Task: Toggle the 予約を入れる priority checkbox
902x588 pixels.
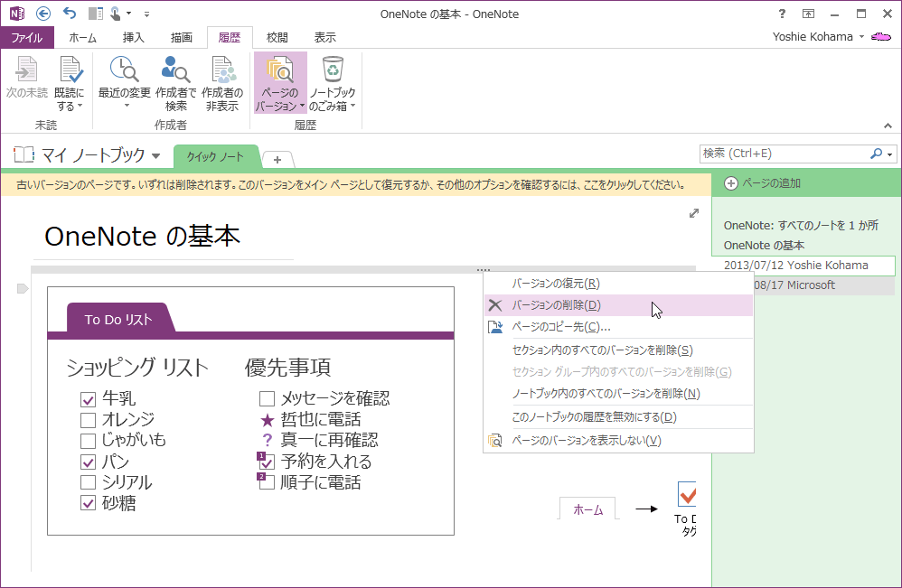Action: point(267,462)
